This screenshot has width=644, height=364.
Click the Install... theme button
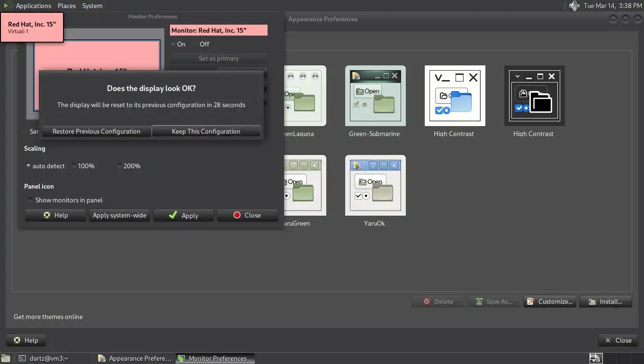pos(606,301)
